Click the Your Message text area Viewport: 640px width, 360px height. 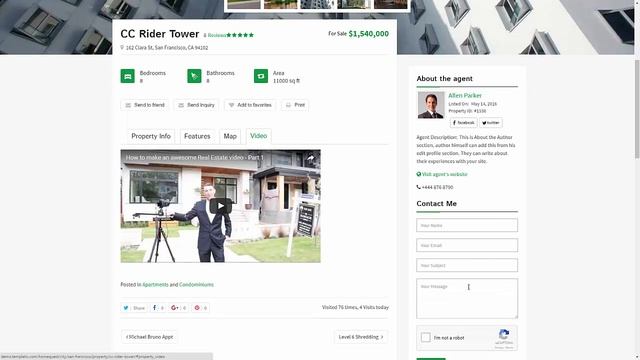467,298
